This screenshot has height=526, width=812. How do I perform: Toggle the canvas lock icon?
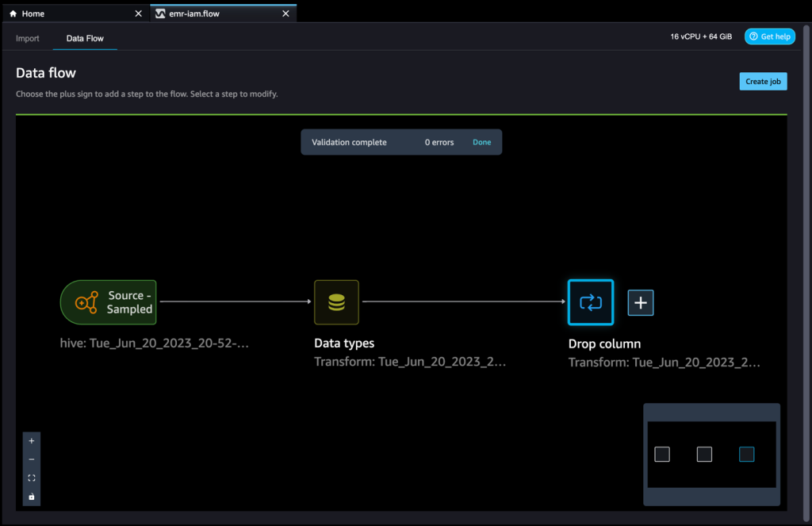[32, 497]
